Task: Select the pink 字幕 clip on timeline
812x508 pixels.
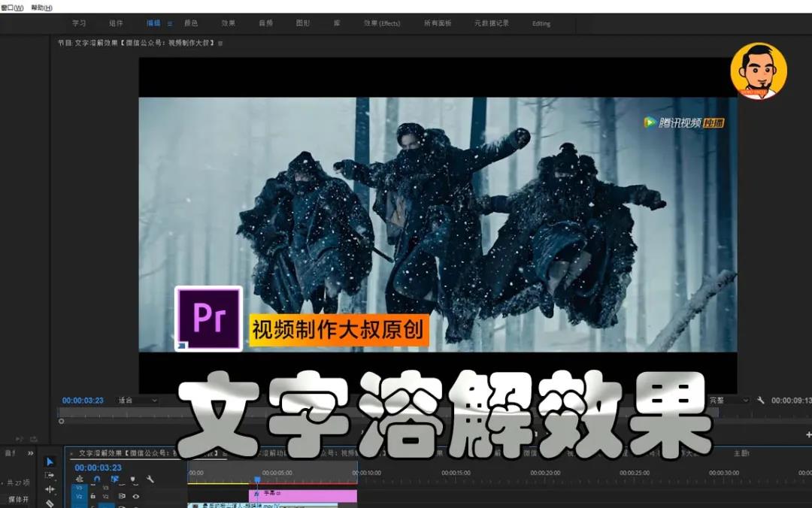Action: pos(303,495)
